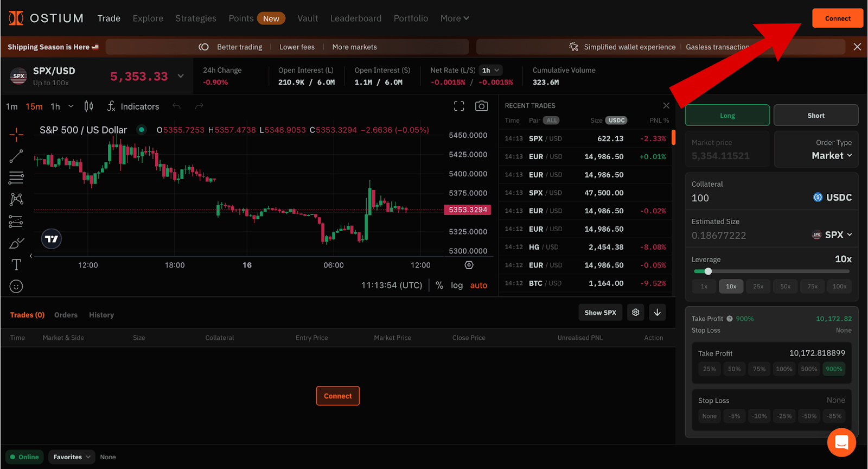Collapse the drawing toolbar arrow
868x469 pixels.
[31, 256]
